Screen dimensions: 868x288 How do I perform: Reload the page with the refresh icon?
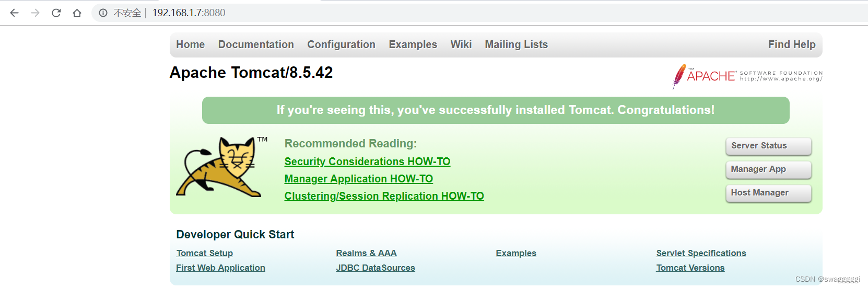[56, 13]
